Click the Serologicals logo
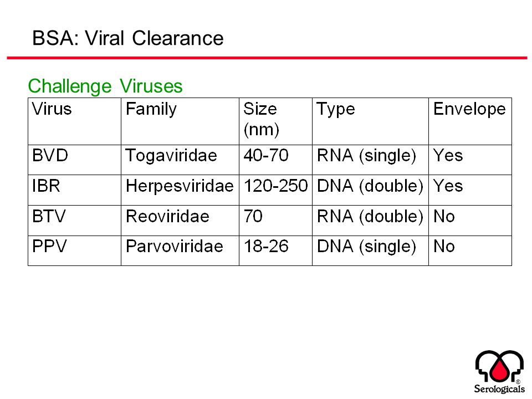532x399 pixels. pos(499,372)
